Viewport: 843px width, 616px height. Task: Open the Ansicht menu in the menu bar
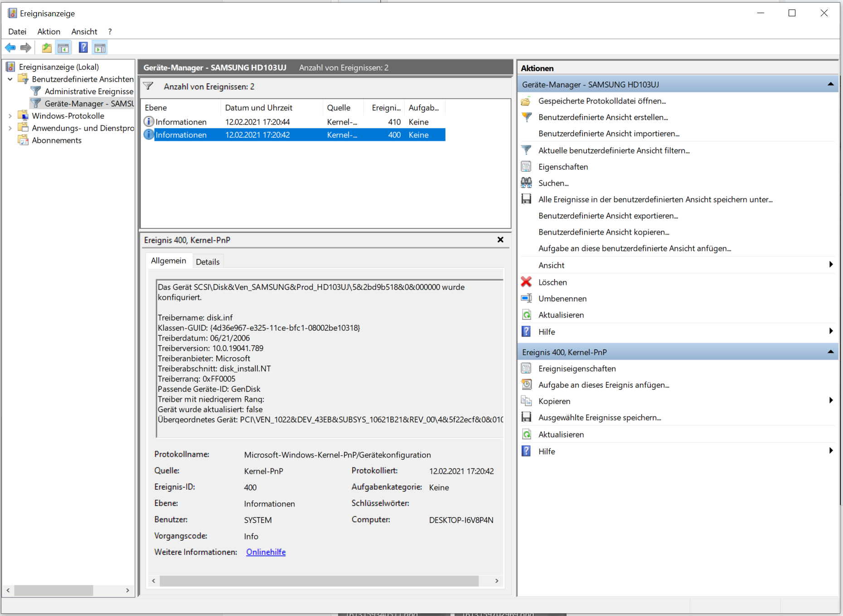point(84,32)
